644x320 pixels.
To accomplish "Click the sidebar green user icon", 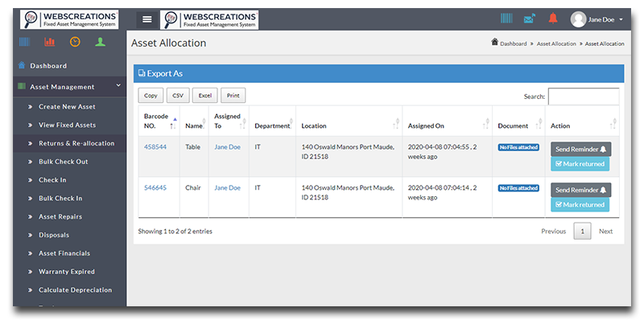I will 100,42.
